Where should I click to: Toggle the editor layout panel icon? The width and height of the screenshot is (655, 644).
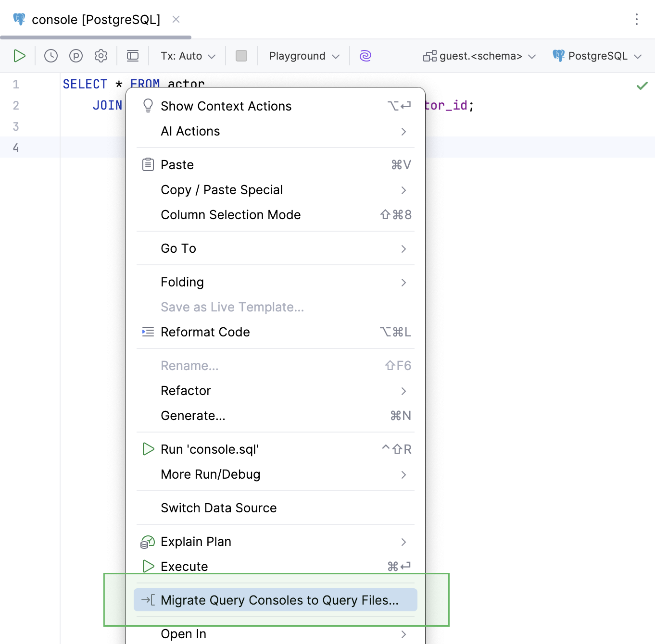click(133, 56)
